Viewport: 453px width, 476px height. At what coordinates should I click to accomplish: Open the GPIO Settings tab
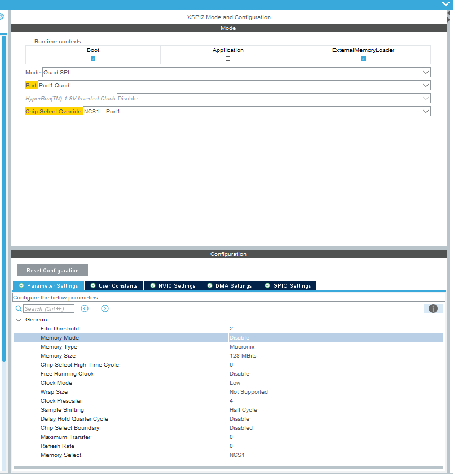pos(288,286)
